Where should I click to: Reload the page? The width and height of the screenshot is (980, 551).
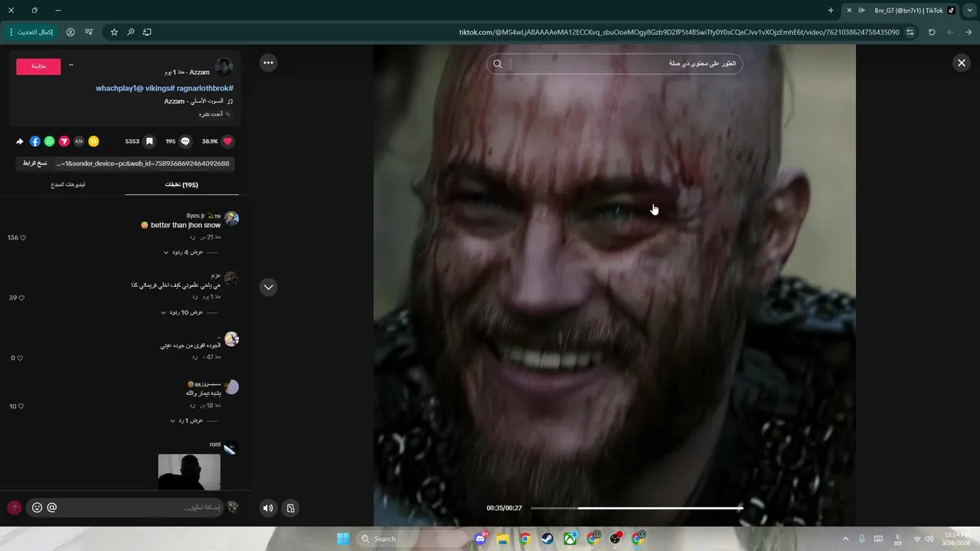(932, 32)
